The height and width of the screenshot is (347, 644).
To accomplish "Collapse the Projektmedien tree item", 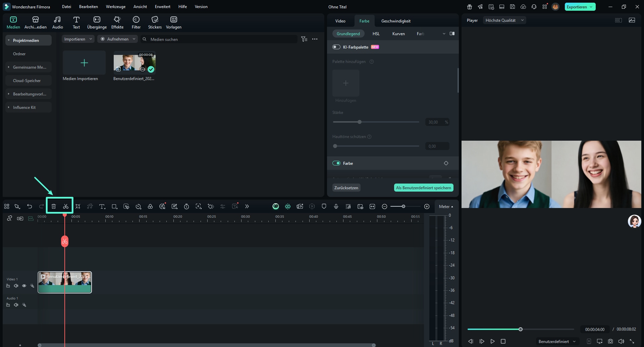I will pyautogui.click(x=9, y=40).
